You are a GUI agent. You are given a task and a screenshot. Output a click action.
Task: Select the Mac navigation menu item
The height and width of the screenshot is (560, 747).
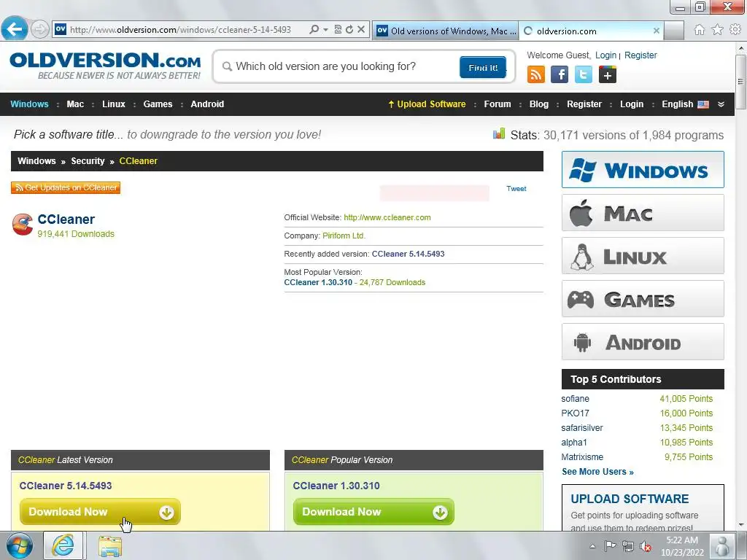(x=75, y=104)
